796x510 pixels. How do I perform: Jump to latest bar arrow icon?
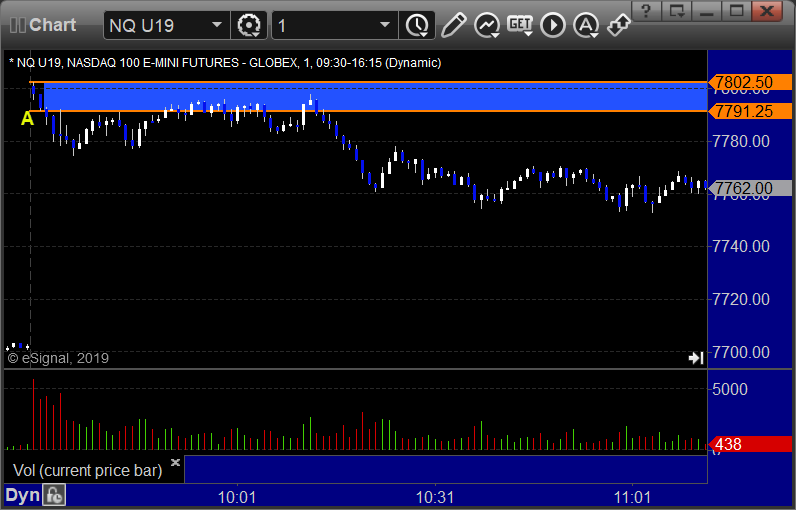point(696,358)
